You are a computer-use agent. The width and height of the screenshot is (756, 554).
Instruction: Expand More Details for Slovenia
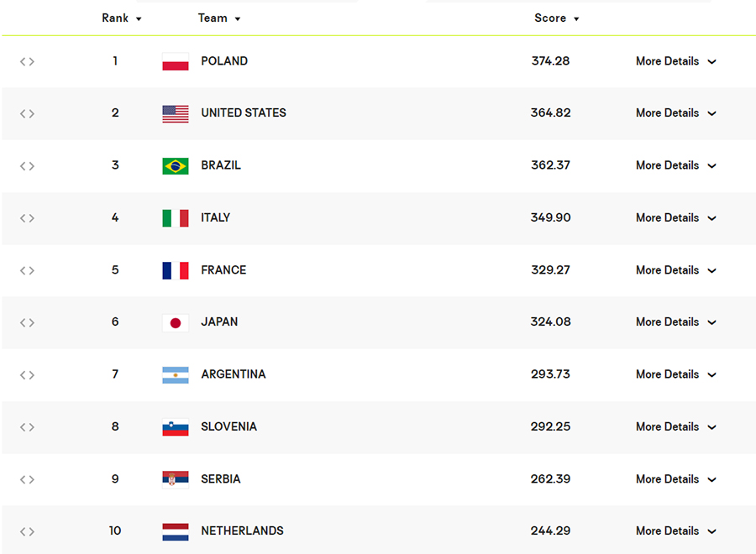[676, 426]
